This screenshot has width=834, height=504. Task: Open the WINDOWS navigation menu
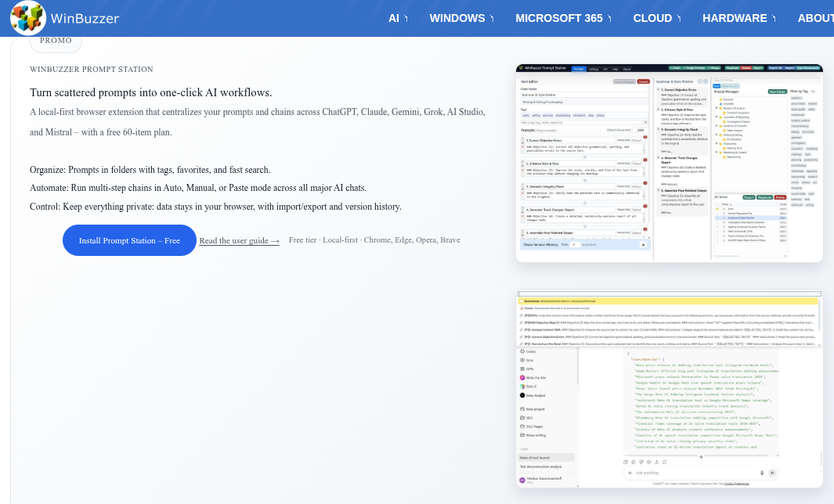click(x=457, y=18)
